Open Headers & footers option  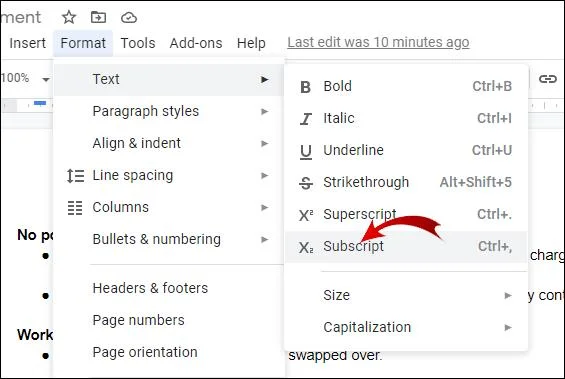(x=168, y=288)
